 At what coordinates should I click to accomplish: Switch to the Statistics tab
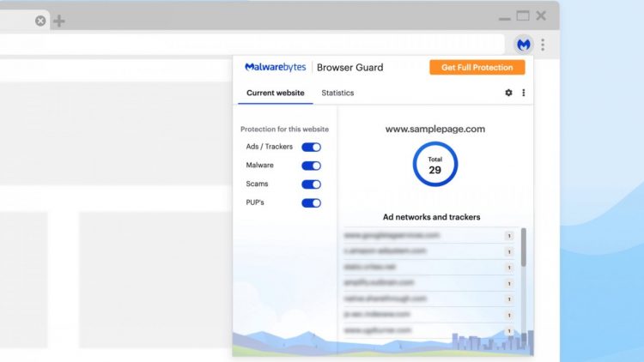(x=337, y=94)
